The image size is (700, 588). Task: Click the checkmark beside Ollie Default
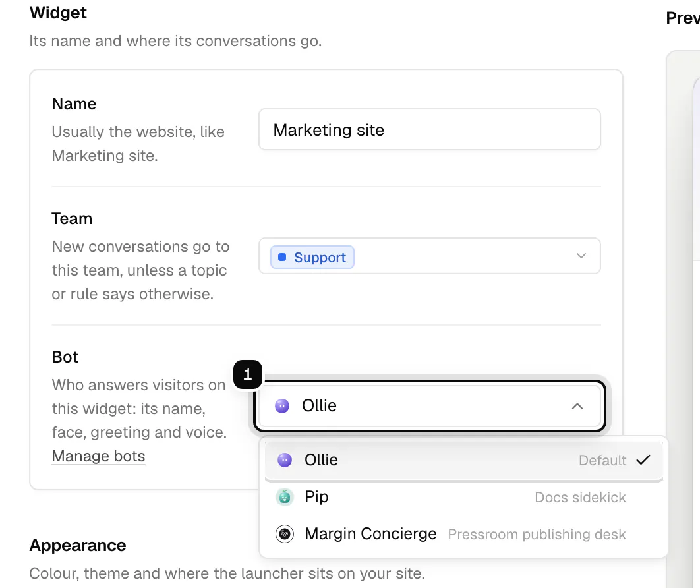click(643, 460)
